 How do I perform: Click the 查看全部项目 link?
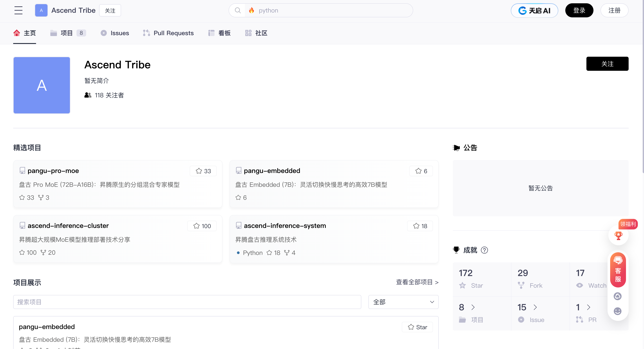417,282
